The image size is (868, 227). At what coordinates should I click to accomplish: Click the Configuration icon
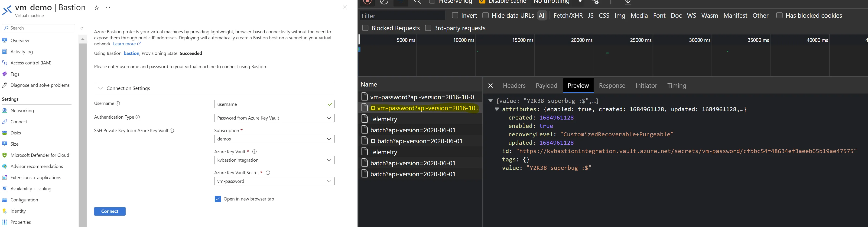(x=5, y=200)
